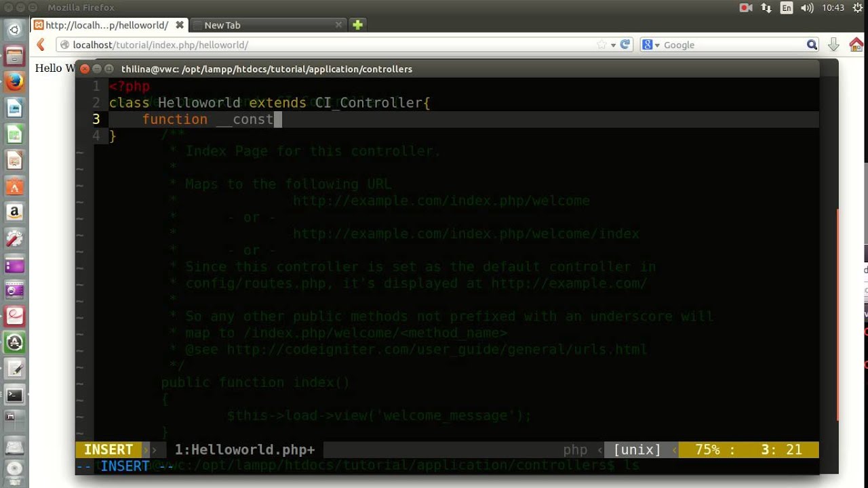Click the screen recorder indicator icon
Viewport: 868px width, 488px height.
[x=746, y=7]
